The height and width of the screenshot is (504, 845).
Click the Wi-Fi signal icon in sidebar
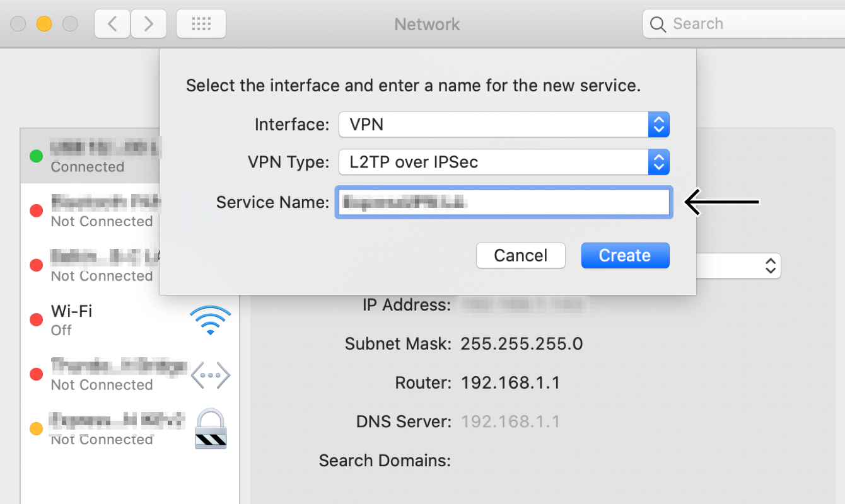[x=211, y=320]
